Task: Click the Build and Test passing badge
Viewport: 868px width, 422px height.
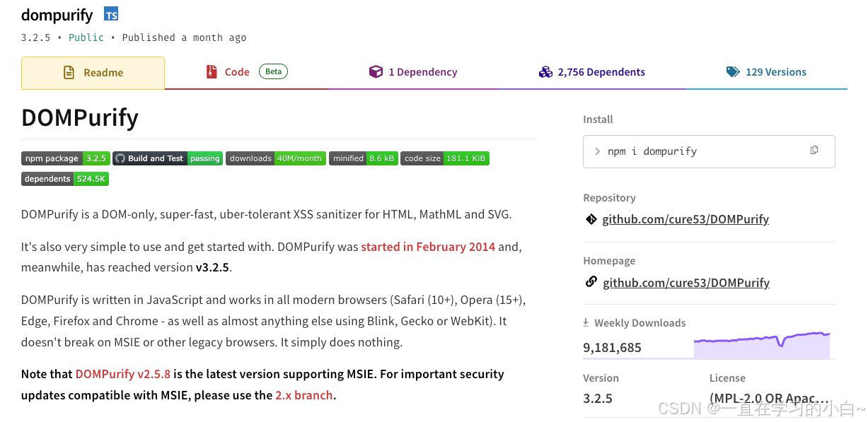Action: coord(168,158)
